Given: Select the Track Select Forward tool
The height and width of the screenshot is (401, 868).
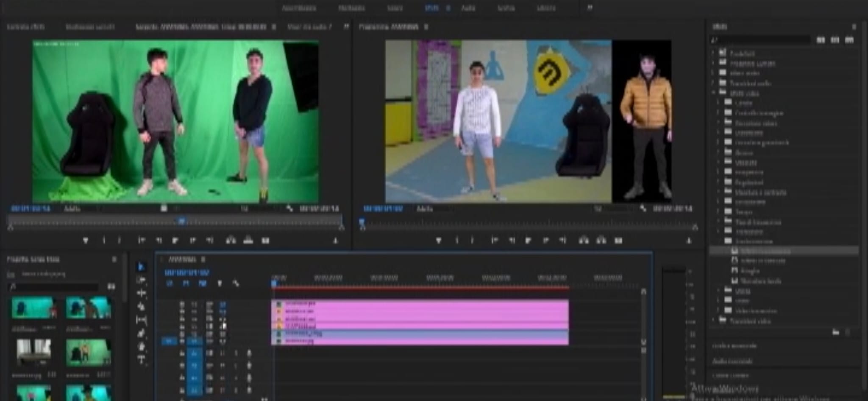Looking at the screenshot, I should 141,280.
